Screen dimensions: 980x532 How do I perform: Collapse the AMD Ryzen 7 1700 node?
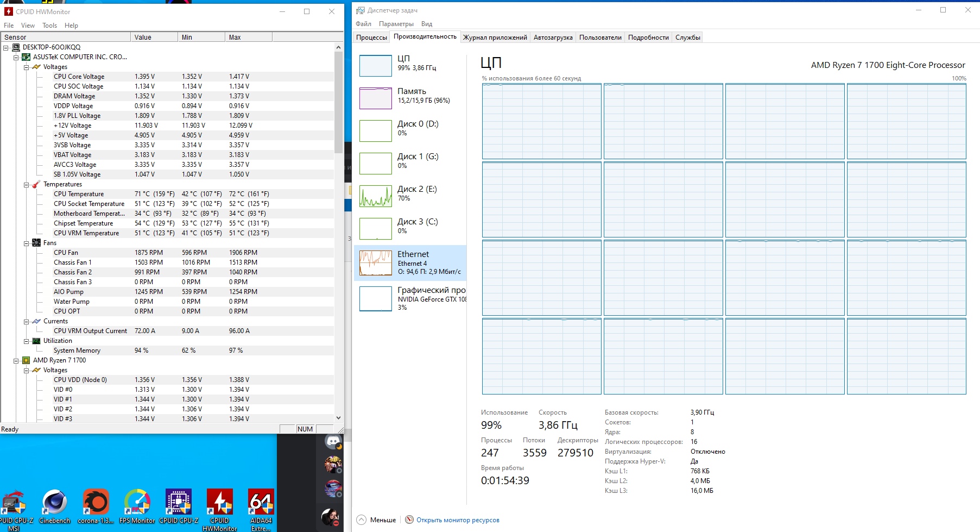click(x=16, y=361)
